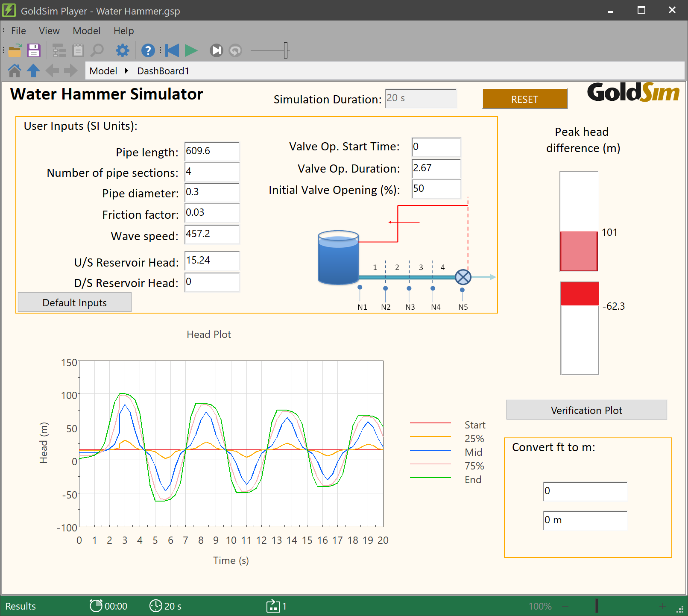
Task: Open a model file with folder icon
Action: pos(15,50)
